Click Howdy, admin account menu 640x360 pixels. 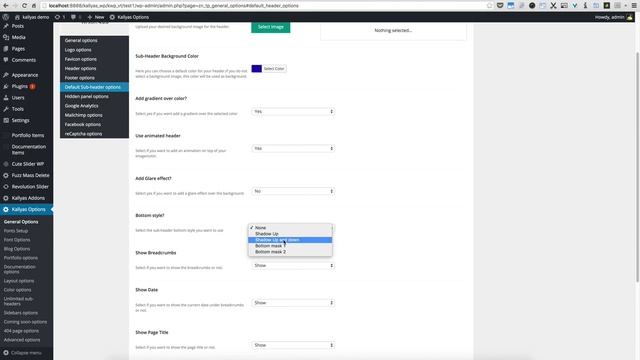tap(613, 17)
